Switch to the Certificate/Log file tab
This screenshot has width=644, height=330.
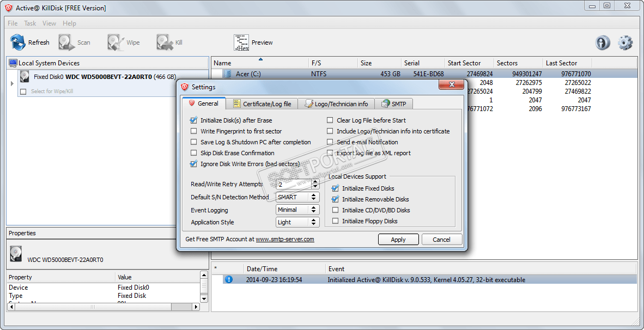tap(262, 104)
